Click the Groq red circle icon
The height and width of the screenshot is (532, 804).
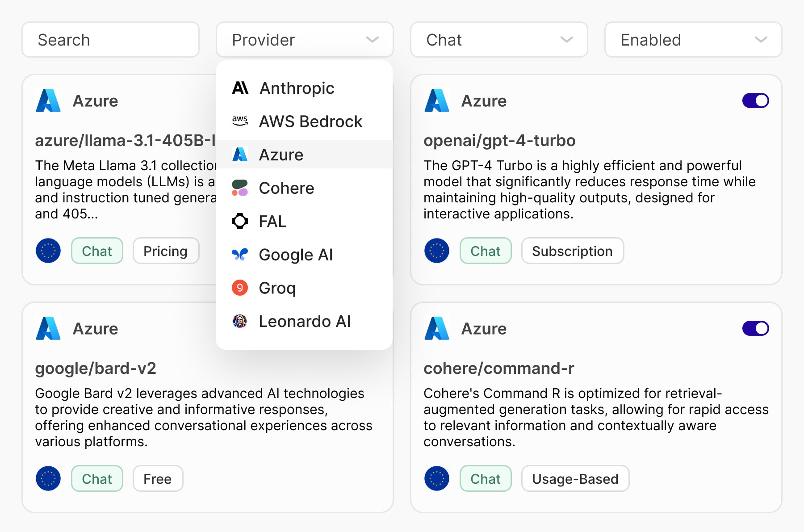point(240,288)
